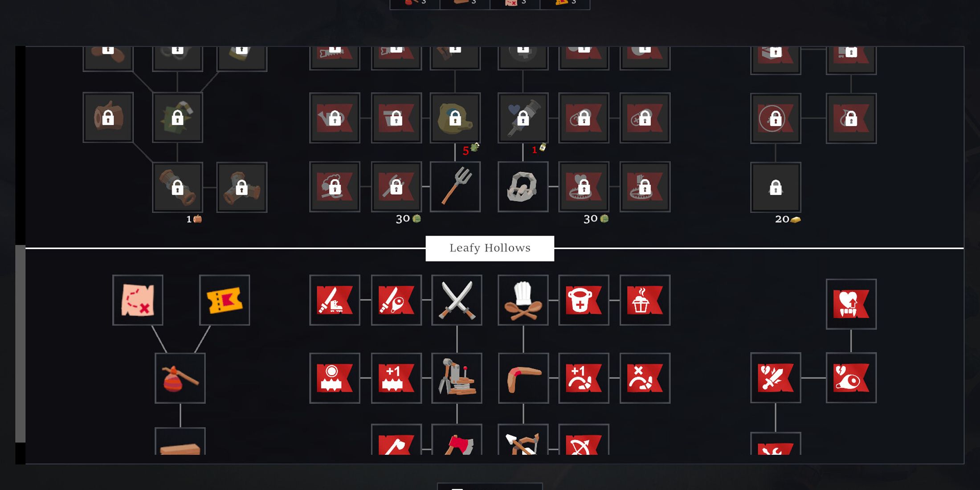Image resolution: width=980 pixels, height=490 pixels.
Task: Click the locked frog head node
Action: 455,118
